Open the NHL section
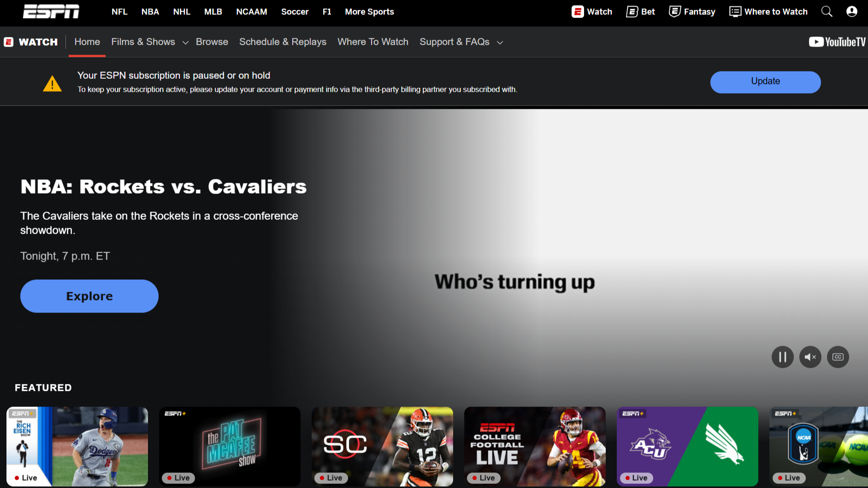The height and width of the screenshot is (488, 868). 182,12
